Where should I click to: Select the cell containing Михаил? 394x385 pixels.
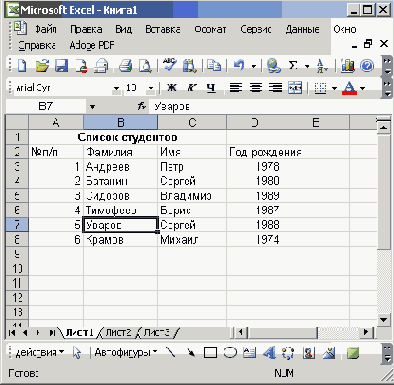point(192,240)
